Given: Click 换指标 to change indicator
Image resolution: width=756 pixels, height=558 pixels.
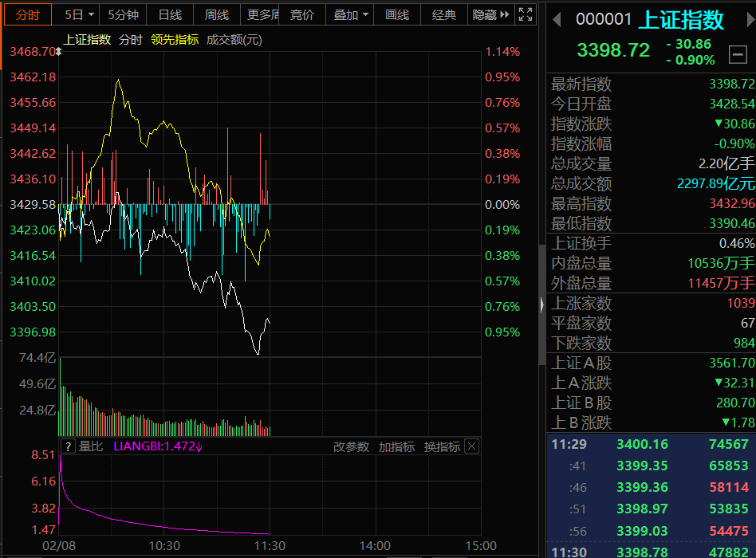Looking at the screenshot, I should coord(442,446).
